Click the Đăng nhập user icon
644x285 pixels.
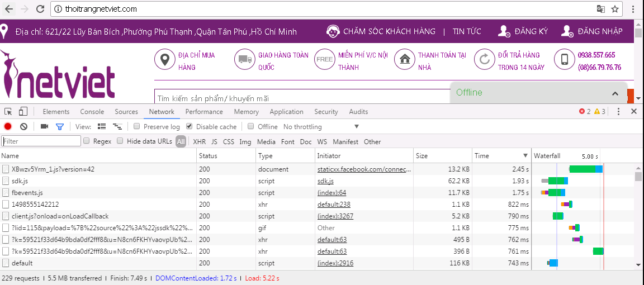[x=567, y=31]
